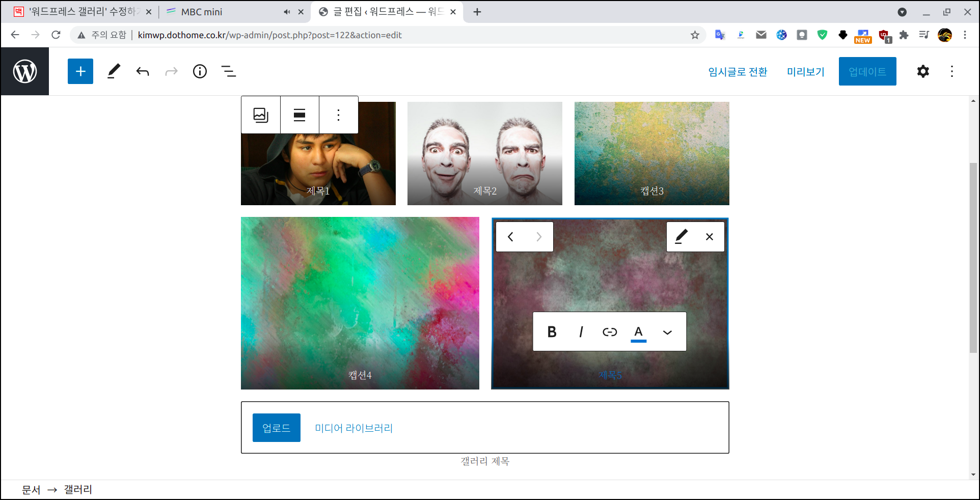Click the 미리보기 preview link

point(805,72)
